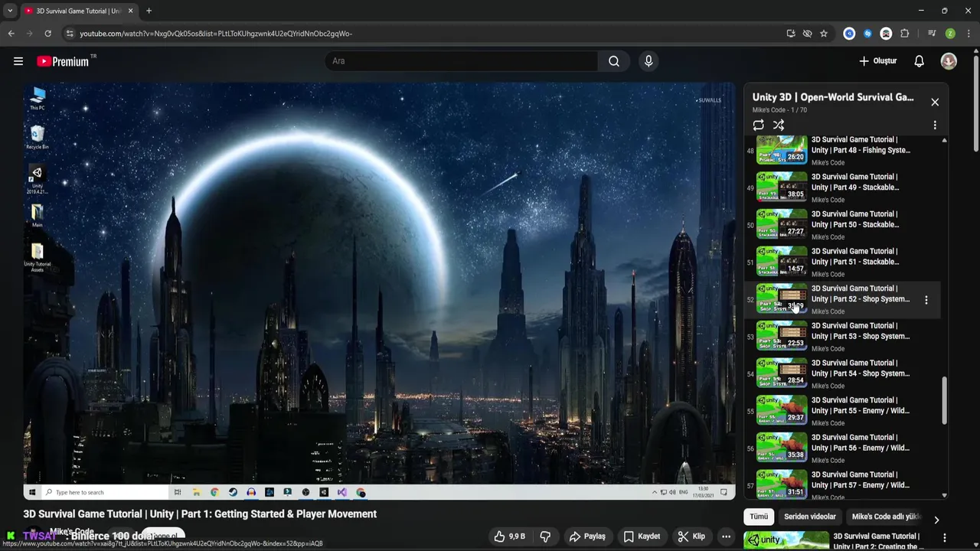This screenshot has height=551, width=980.
Task: Close the 3D Survival Game Tutorial tab
Action: point(130,11)
